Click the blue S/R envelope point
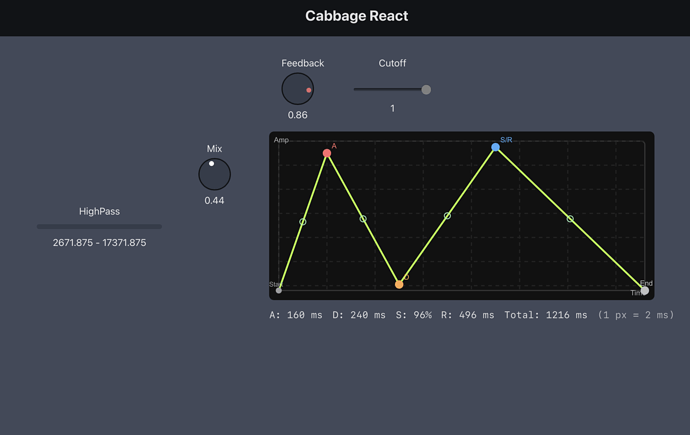This screenshot has height=435, width=690. [496, 148]
